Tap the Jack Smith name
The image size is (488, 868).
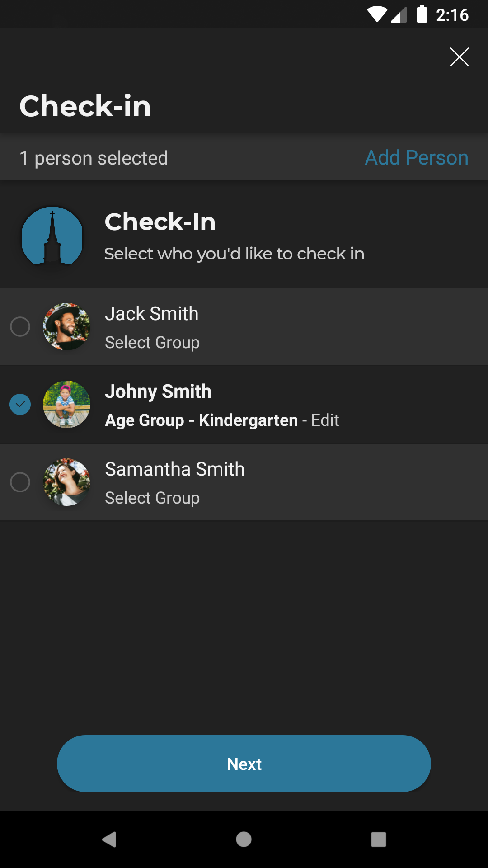pyautogui.click(x=152, y=314)
